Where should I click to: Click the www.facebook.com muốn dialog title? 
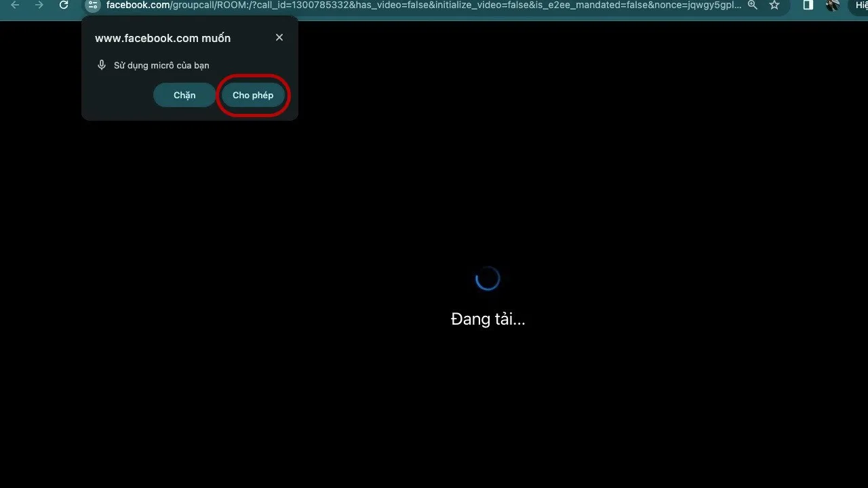(x=162, y=38)
